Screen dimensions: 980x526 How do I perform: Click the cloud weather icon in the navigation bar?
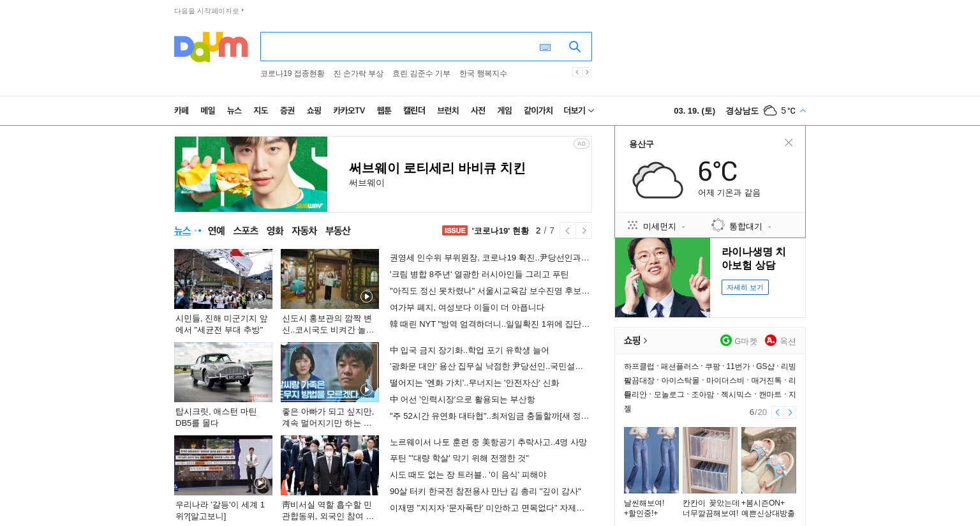coord(770,110)
